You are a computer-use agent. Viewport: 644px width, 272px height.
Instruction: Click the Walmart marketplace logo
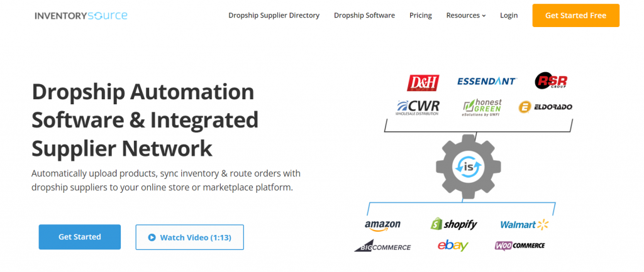point(525,224)
